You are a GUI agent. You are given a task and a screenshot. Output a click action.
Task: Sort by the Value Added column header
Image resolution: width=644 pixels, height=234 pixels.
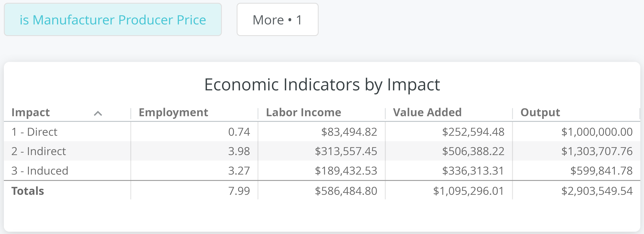[x=427, y=113]
